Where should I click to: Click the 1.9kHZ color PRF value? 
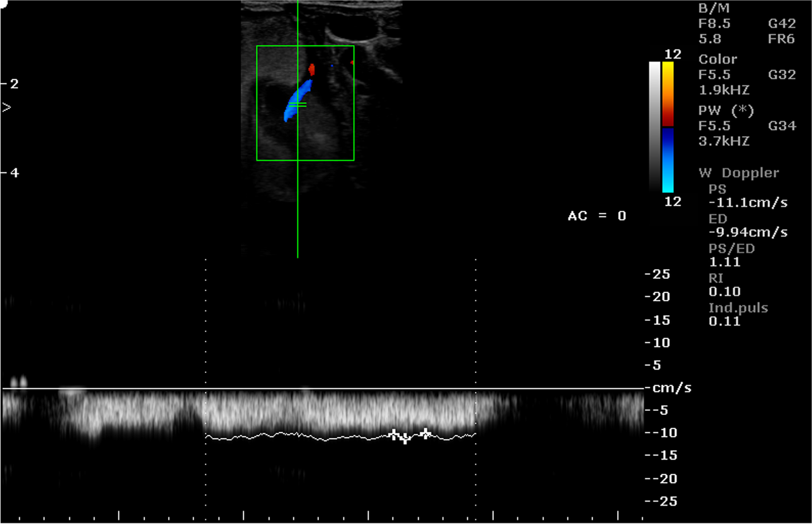click(724, 90)
